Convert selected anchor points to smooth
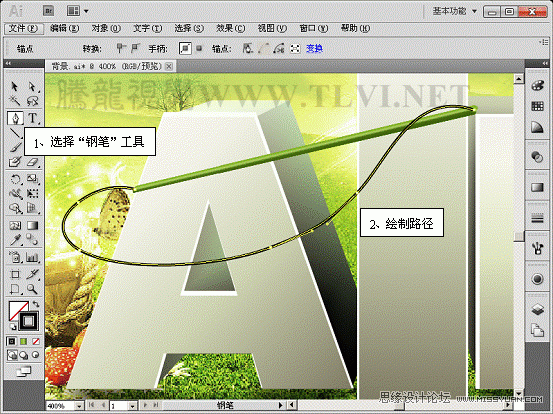553x414 pixels. (136, 48)
